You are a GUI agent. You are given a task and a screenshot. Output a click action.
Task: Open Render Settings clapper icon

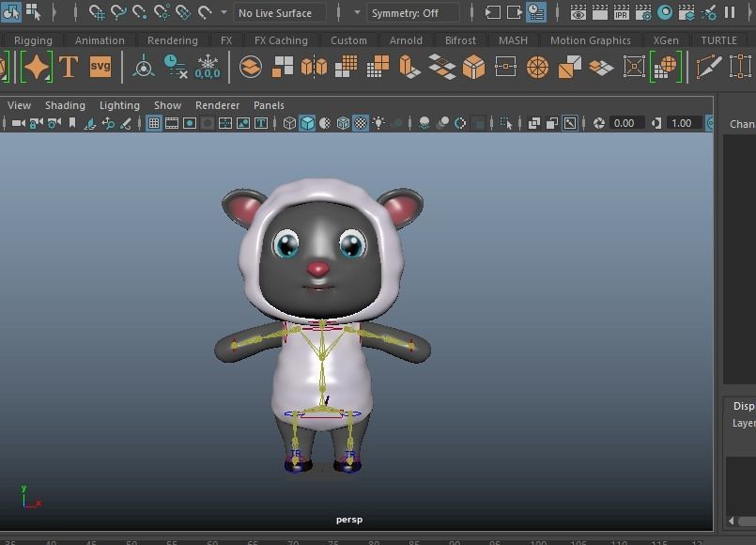pos(642,12)
